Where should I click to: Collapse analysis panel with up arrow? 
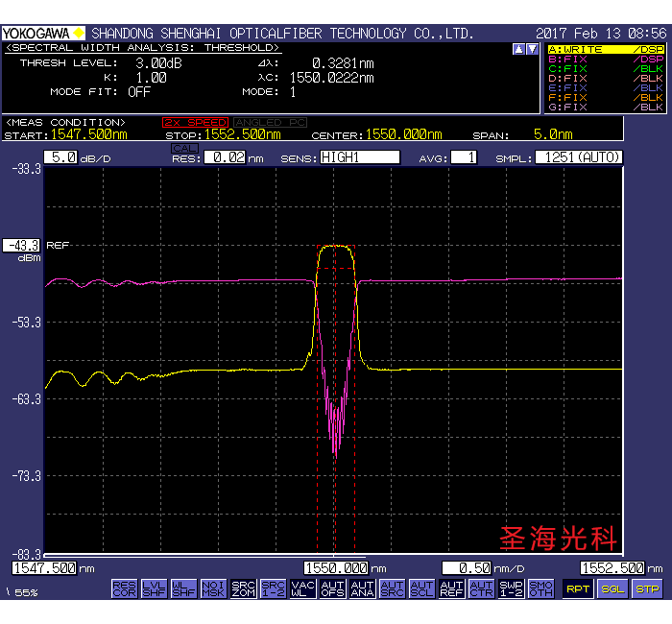pos(519,49)
